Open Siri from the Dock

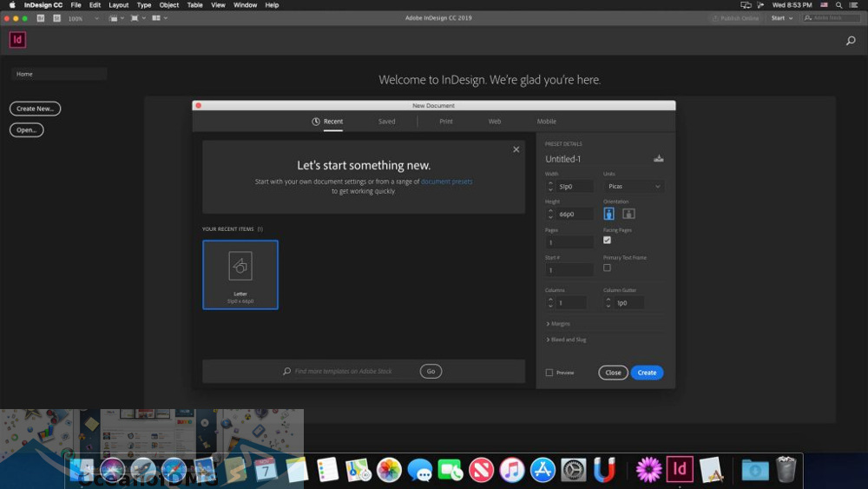[x=112, y=470]
